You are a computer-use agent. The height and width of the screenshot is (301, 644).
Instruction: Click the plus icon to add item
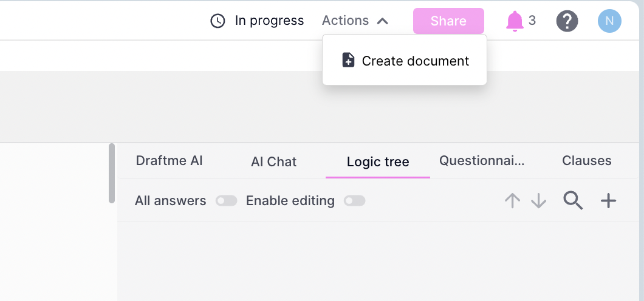pos(608,200)
